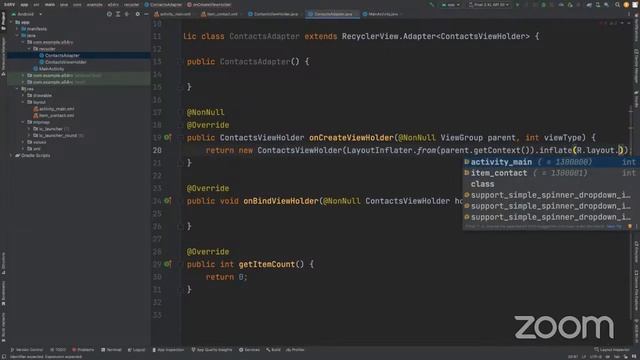Choose item_contact from completion popup
The height and width of the screenshot is (360, 640).
coord(551,173)
